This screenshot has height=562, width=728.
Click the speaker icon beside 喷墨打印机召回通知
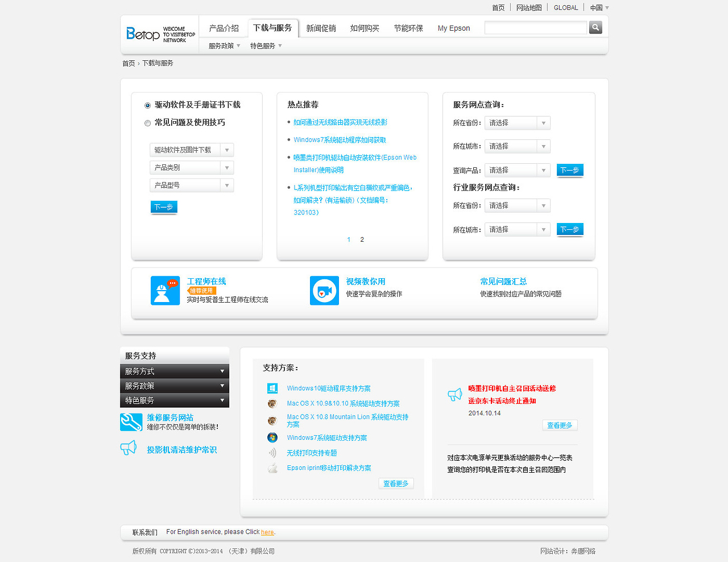454,394
